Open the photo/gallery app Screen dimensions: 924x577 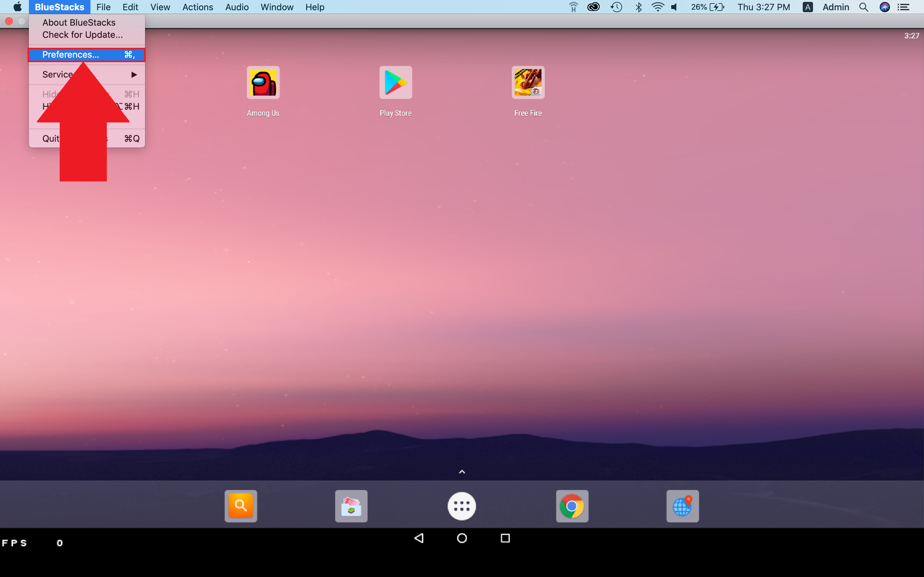(x=351, y=506)
